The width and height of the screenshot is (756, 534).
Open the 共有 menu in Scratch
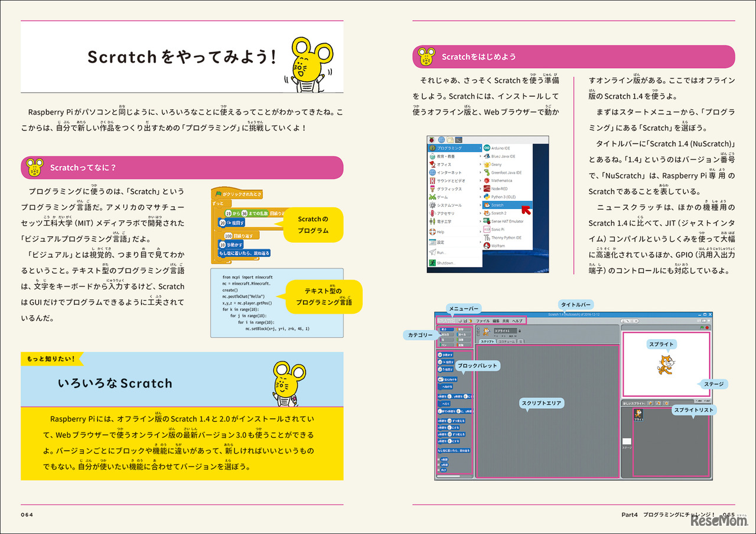[506, 320]
